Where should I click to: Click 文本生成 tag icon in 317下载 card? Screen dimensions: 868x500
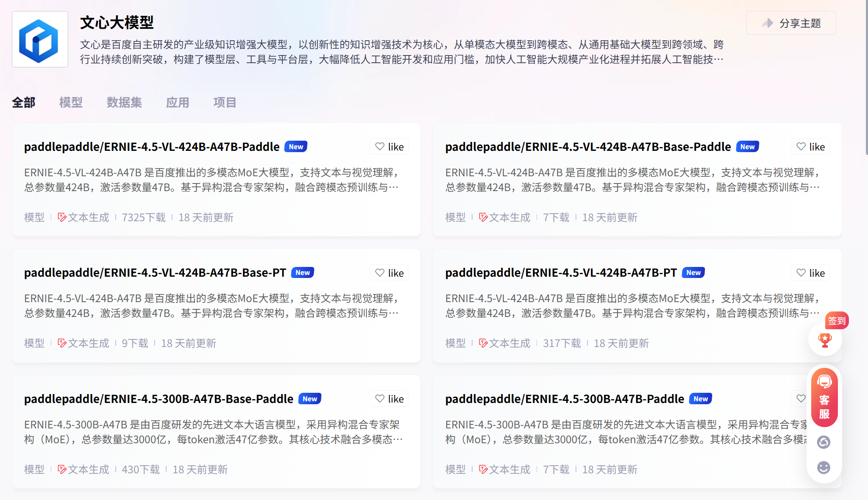click(x=484, y=343)
